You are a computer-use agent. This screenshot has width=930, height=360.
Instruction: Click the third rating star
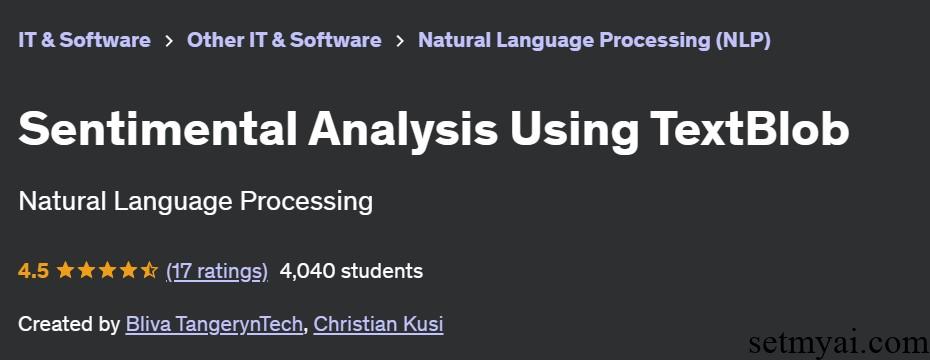[107, 271]
